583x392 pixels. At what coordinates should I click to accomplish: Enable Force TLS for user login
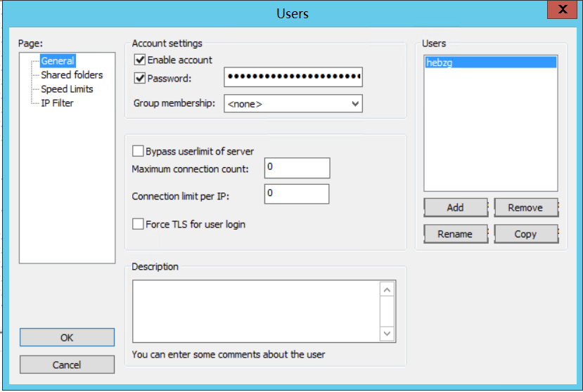(138, 224)
